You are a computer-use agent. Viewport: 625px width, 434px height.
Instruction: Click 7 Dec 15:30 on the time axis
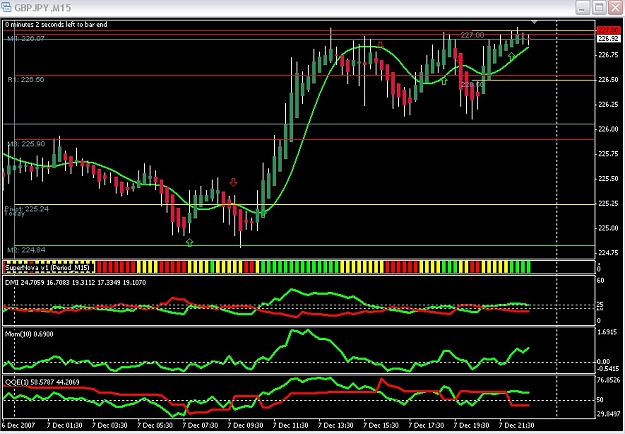pos(381,425)
